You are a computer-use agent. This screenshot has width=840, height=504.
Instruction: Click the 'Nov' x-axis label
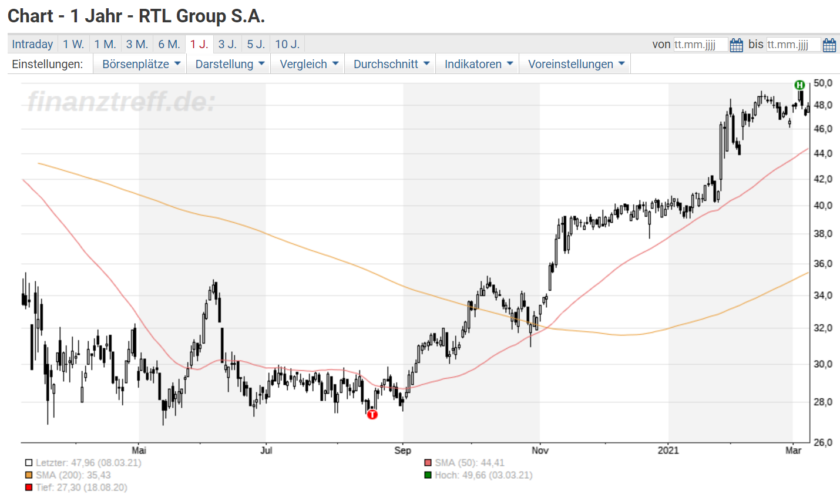tap(540, 451)
